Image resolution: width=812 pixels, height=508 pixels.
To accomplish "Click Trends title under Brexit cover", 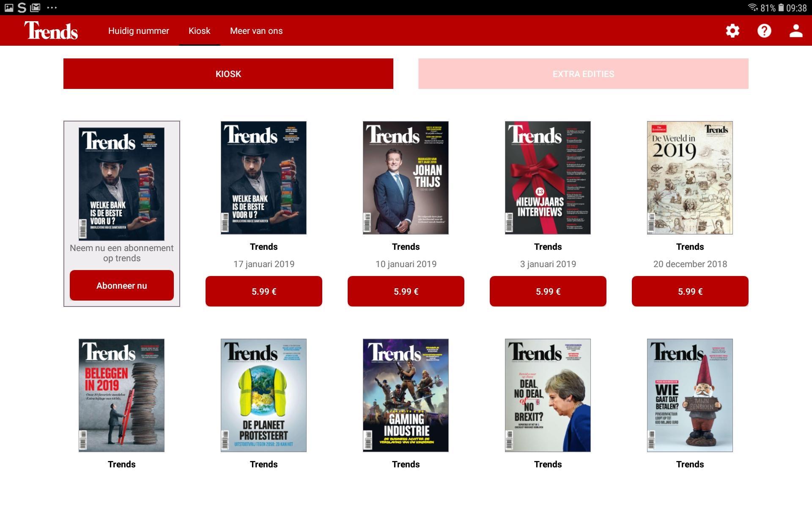I will (548, 464).
